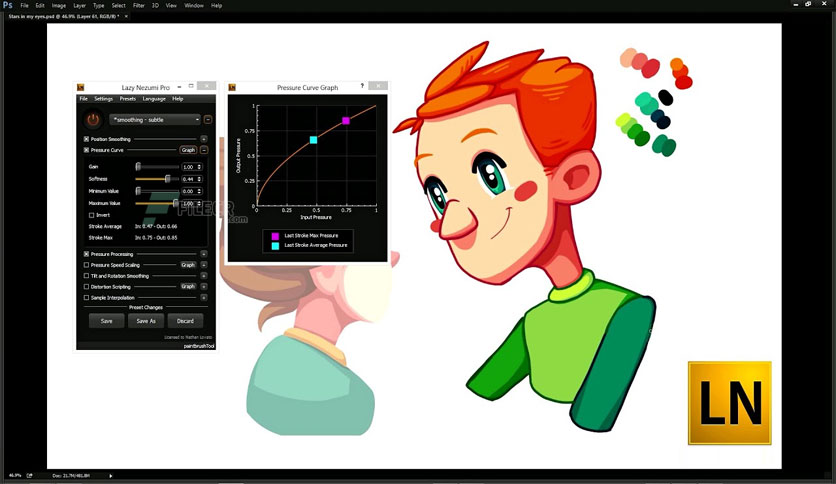Viewport: 836px width, 484px height.
Task: Click the Doc size readout in status bar
Action: 71,475
